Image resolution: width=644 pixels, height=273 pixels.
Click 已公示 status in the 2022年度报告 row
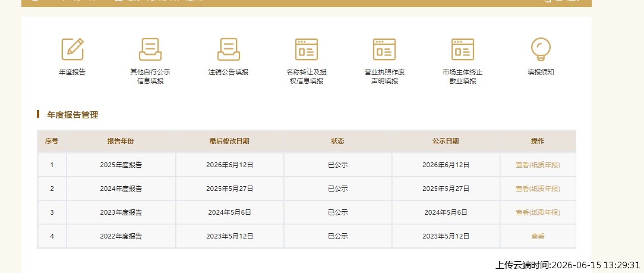(337, 236)
